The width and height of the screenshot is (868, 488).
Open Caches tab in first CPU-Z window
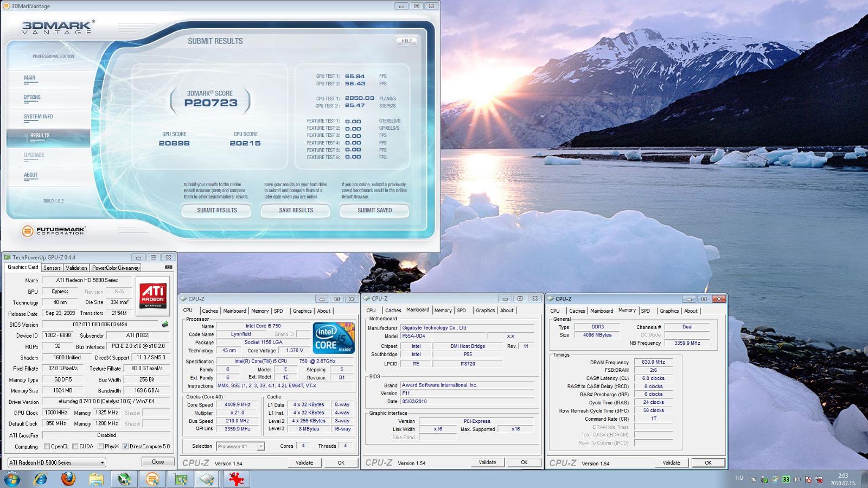pyautogui.click(x=210, y=311)
